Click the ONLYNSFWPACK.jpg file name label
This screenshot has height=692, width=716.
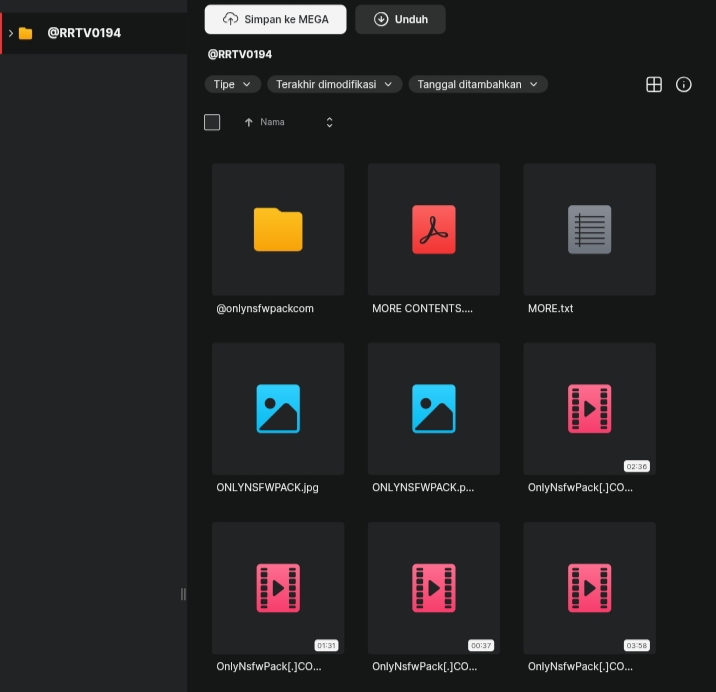pos(268,487)
